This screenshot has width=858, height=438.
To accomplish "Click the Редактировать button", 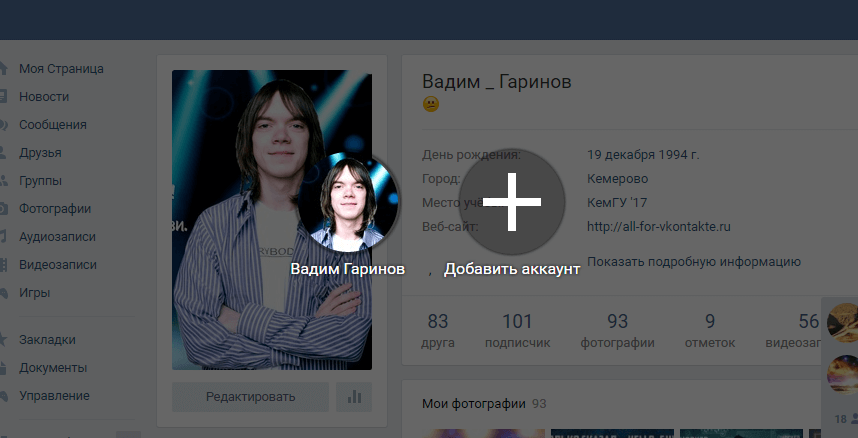I will pos(251,397).
